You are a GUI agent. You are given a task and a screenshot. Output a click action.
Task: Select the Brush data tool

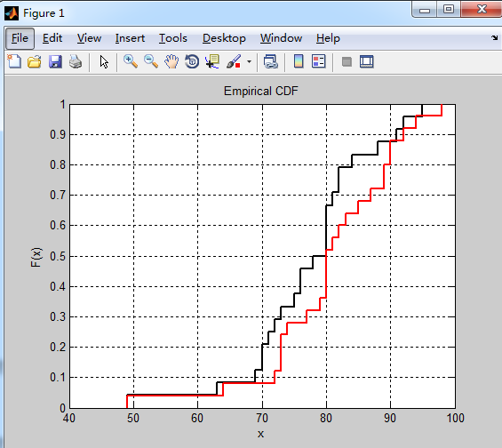pos(234,61)
